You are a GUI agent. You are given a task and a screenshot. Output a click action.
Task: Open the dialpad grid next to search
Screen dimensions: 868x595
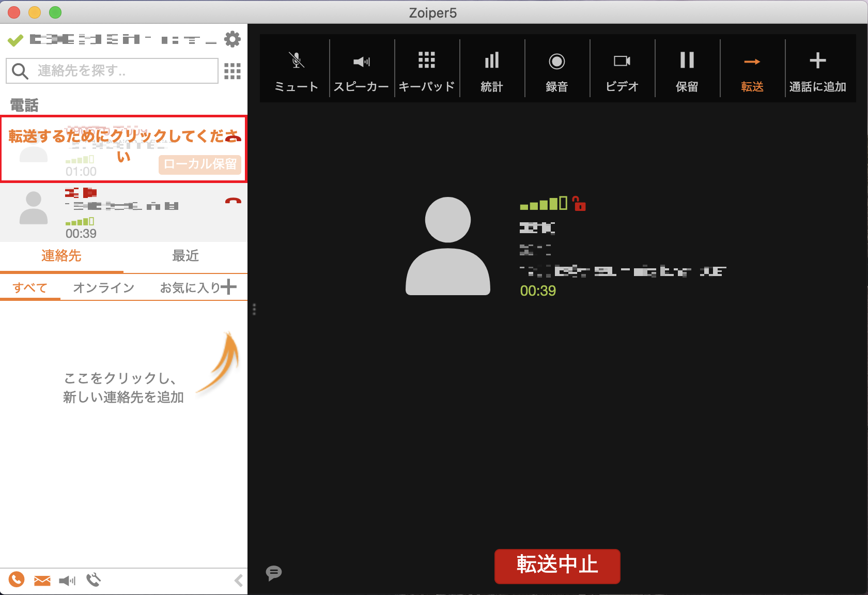(233, 71)
